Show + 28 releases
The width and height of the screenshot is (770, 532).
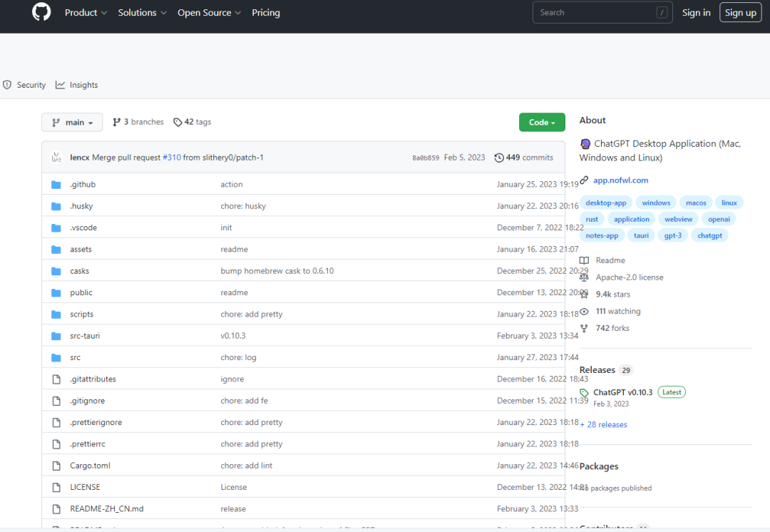604,425
